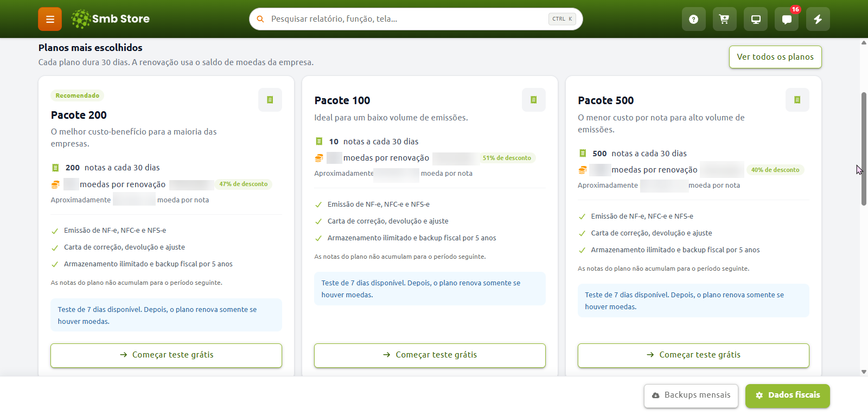Click the 40% de desconto badge
868x415 pixels.
click(775, 170)
